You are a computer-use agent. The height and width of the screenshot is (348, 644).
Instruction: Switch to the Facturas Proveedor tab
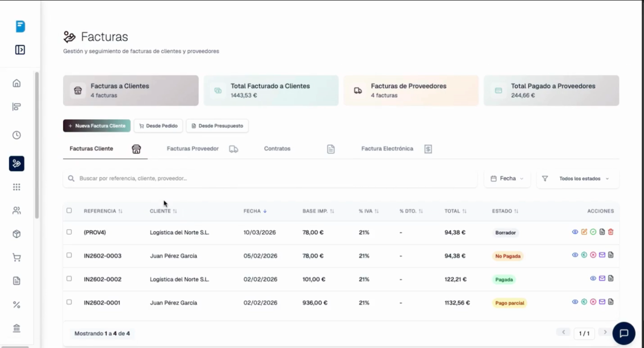point(202,149)
